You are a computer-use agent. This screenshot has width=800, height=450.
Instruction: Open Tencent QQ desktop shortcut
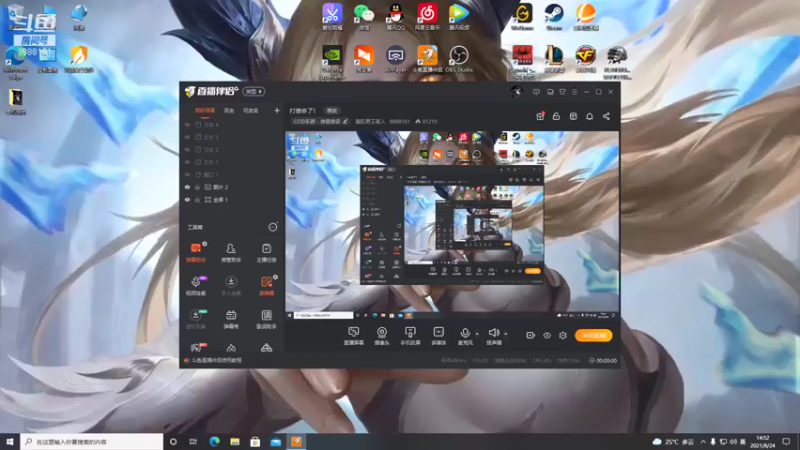click(395, 17)
